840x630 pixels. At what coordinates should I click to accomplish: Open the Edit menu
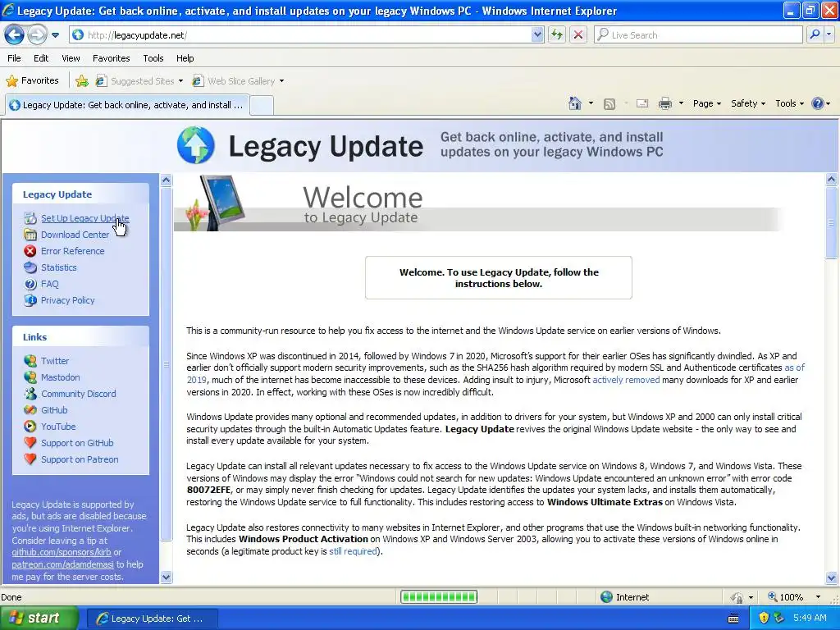pos(41,58)
